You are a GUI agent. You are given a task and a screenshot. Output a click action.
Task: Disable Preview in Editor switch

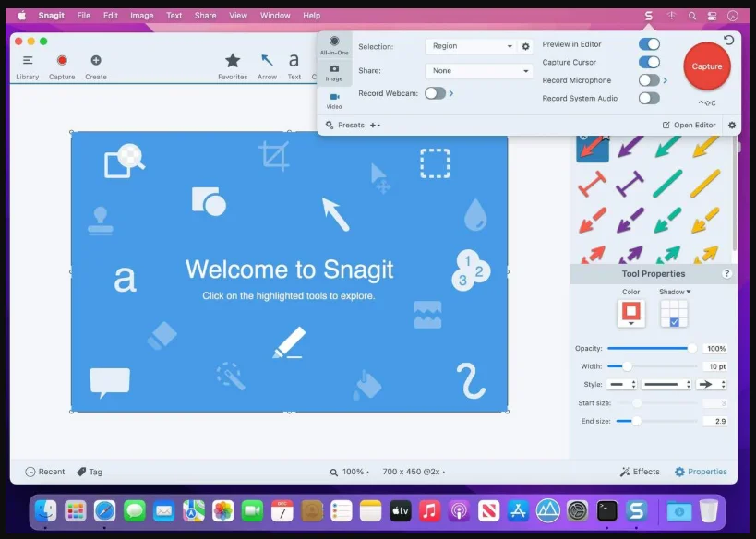(x=649, y=44)
